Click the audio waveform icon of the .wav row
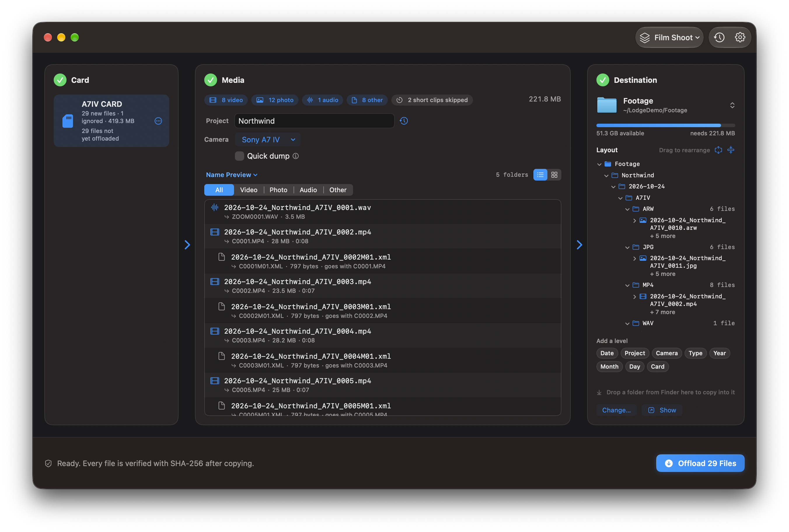The height and width of the screenshot is (532, 789). [214, 207]
